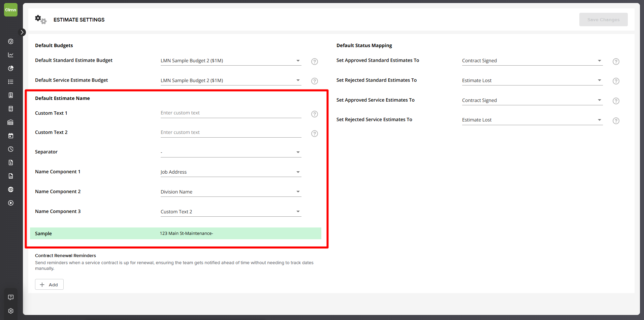Open Default Service Estimate Budget dropdown
644x320 pixels.
231,80
